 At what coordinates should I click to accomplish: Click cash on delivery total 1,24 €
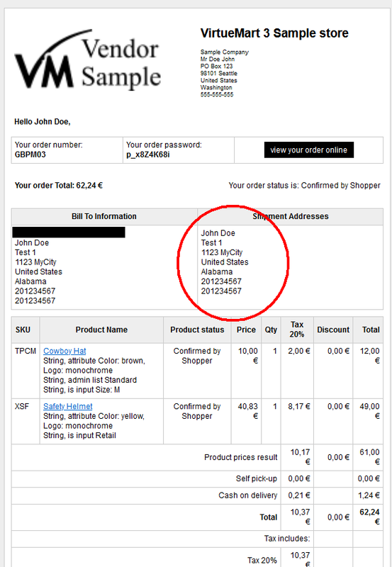[369, 495]
